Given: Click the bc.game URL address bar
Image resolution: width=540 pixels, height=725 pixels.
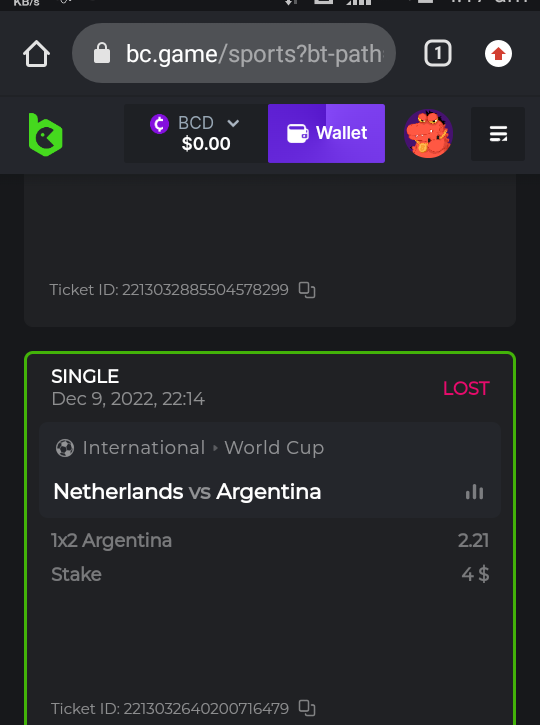Looking at the screenshot, I should click(x=234, y=53).
